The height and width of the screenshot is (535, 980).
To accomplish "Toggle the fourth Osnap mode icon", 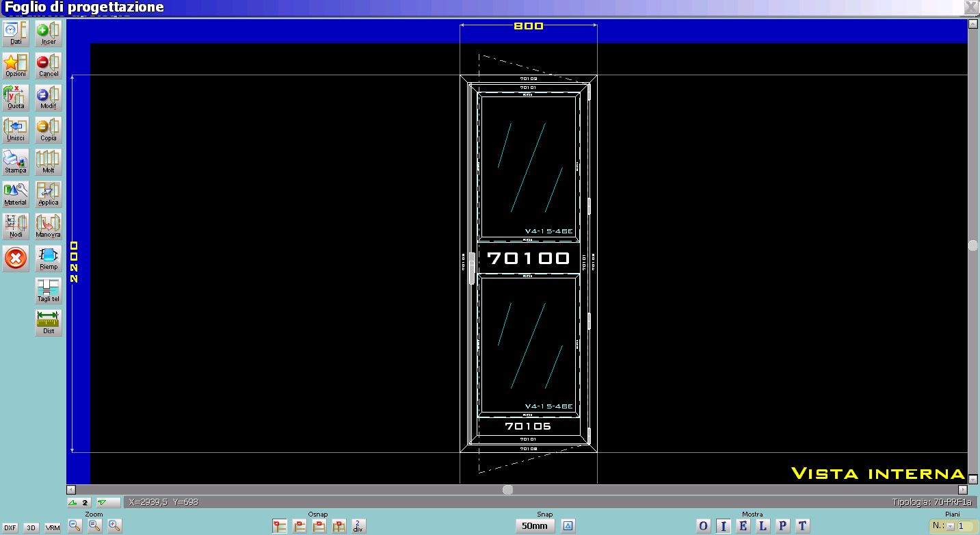I will click(339, 526).
